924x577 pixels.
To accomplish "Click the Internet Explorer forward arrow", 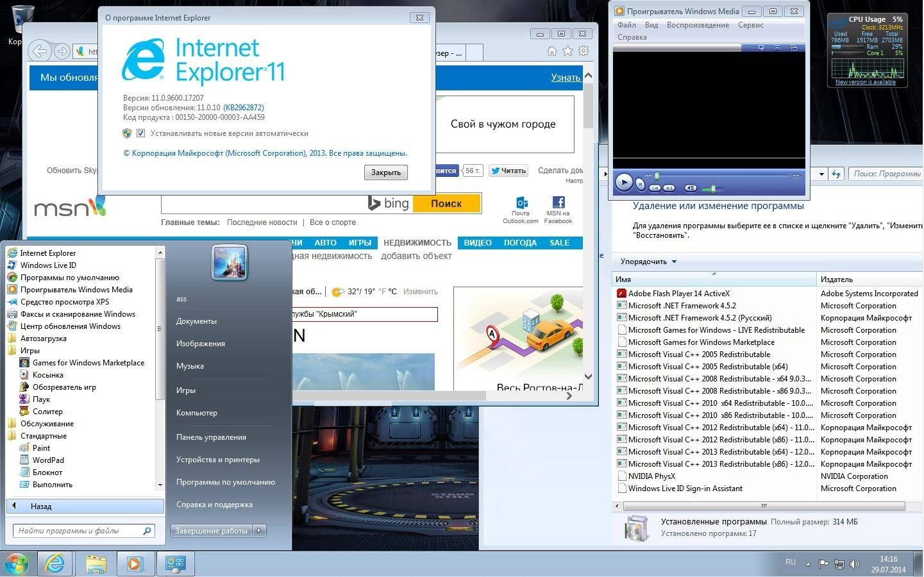I will tap(62, 51).
